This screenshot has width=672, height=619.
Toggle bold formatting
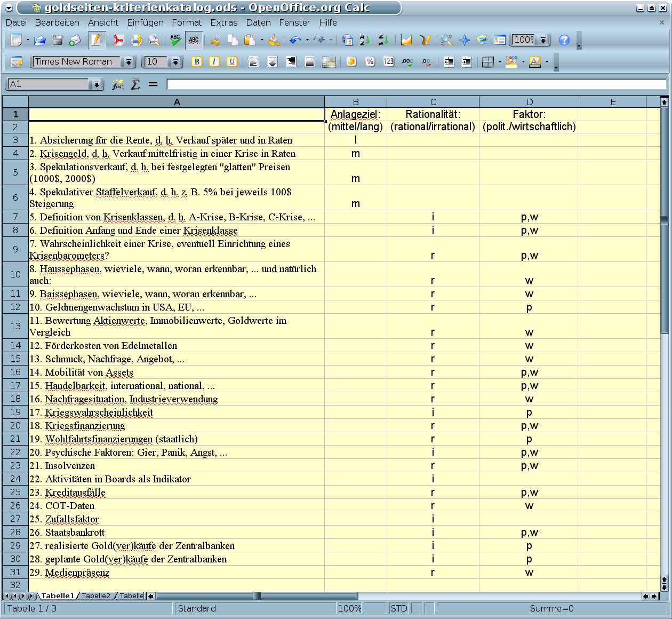click(x=196, y=62)
